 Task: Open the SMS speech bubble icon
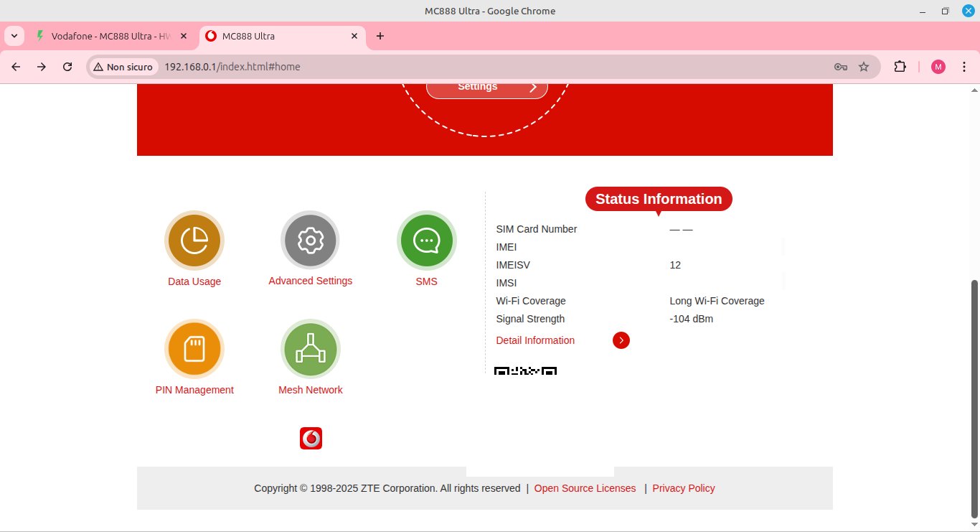[426, 241]
